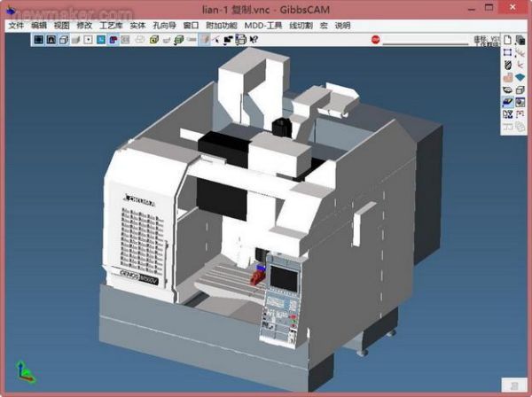Click the red vise part on machine table
532x397 pixels.
pos(257,277)
